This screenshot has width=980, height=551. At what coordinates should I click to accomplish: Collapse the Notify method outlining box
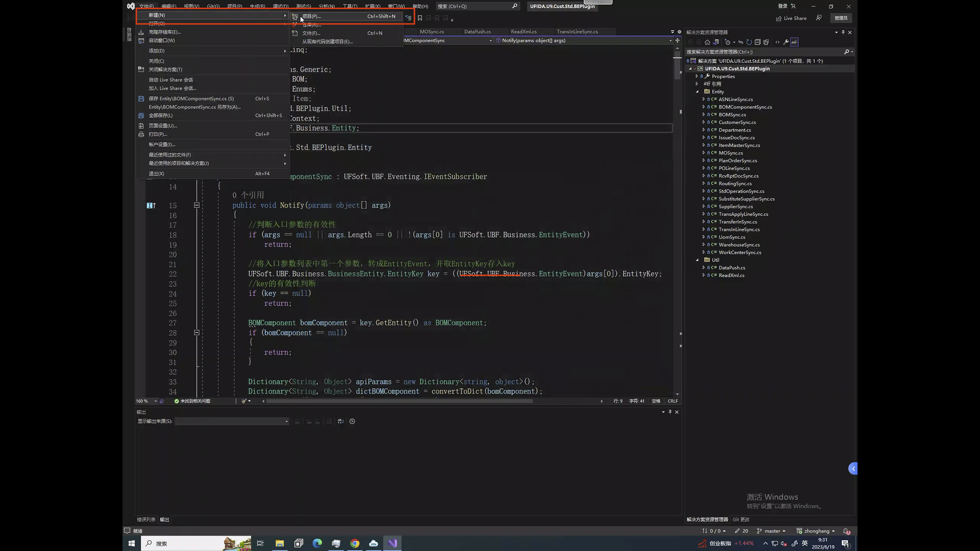(197, 205)
